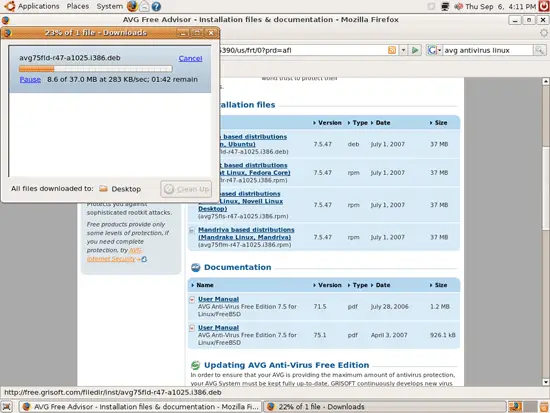This screenshot has width=550, height=413.
Task: Open the address bar history dropdown arrow
Action: tap(403, 50)
